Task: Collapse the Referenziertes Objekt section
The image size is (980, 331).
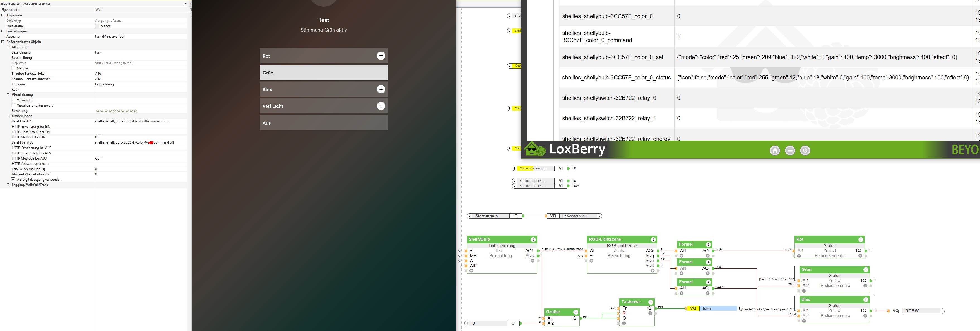Action: (x=3, y=42)
